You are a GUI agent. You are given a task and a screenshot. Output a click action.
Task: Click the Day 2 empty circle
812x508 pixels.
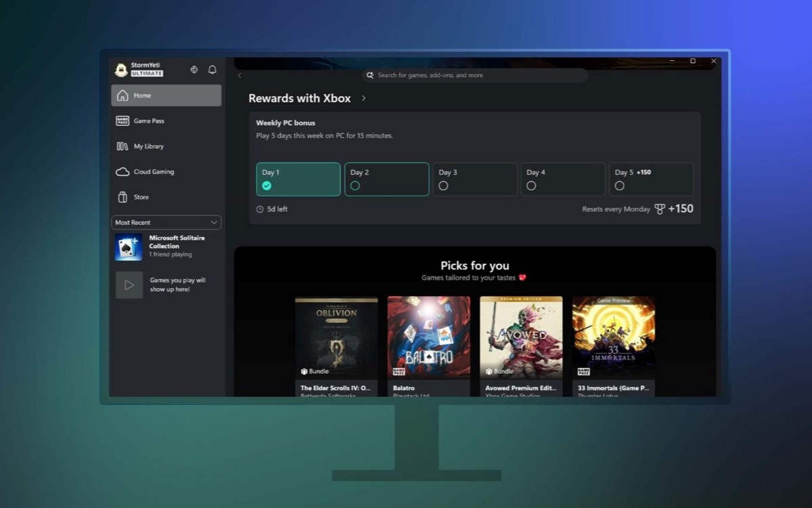click(355, 186)
